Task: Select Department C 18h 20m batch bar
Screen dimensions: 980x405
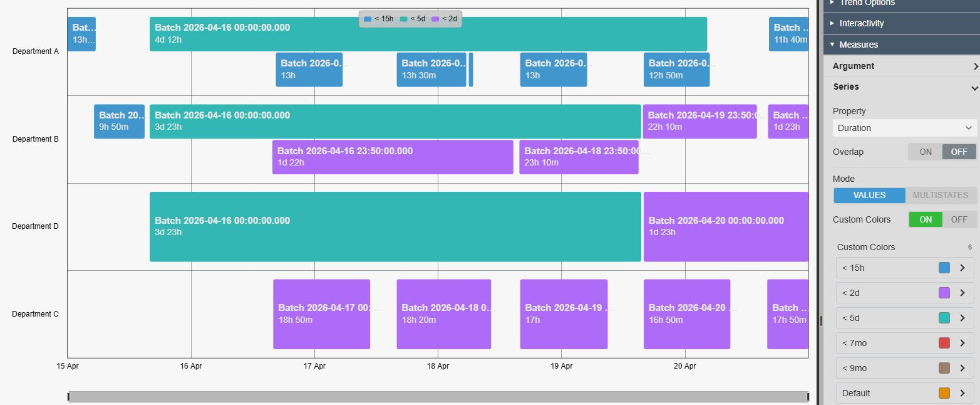Action: (443, 314)
